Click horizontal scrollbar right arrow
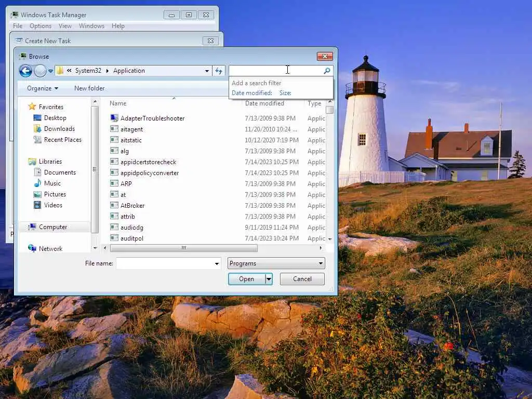The image size is (532, 399). coord(321,248)
